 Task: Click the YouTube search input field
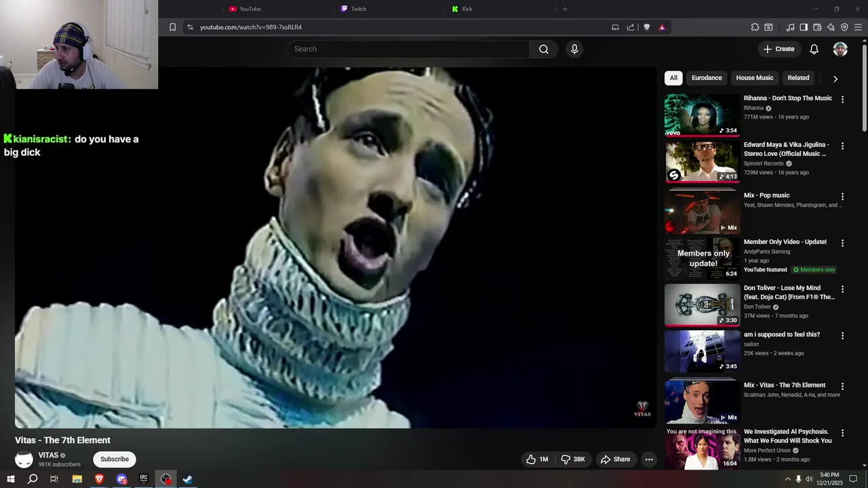click(408, 49)
